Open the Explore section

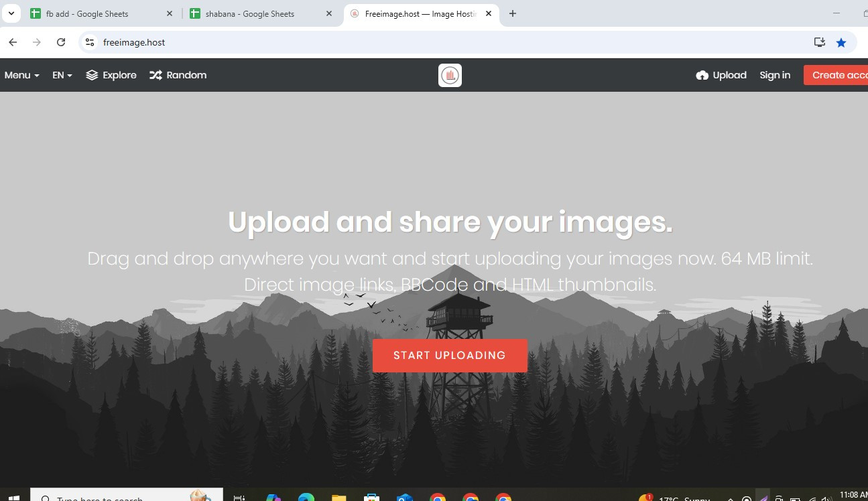(111, 75)
